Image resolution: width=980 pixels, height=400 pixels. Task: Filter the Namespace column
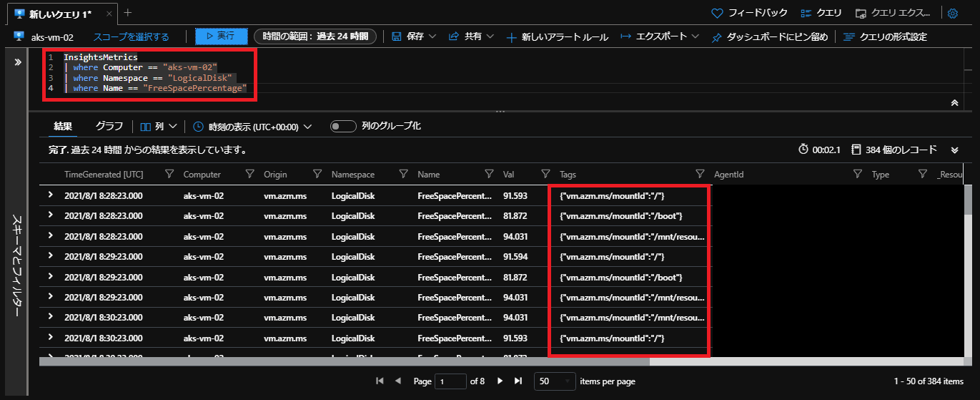pos(404,174)
